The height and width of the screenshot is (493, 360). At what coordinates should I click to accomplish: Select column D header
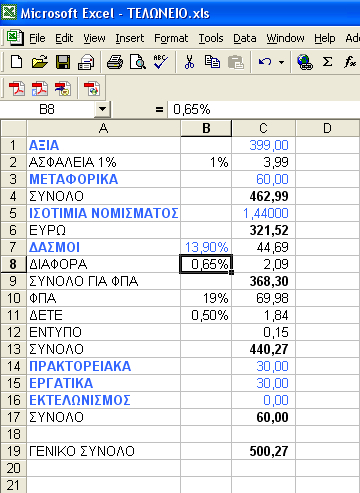click(327, 128)
